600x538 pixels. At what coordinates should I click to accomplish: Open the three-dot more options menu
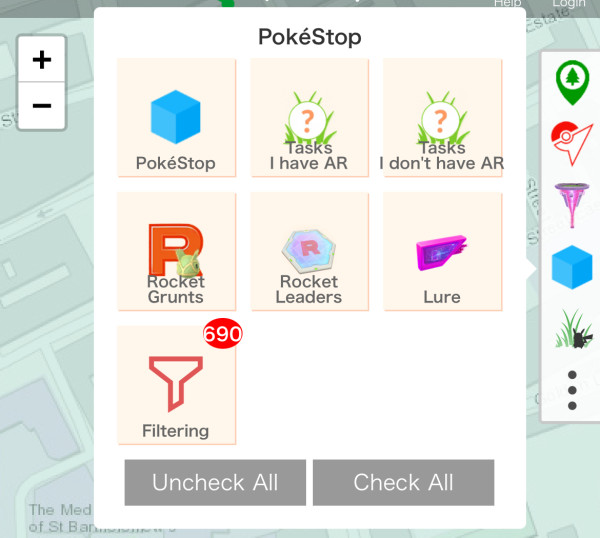pos(572,390)
